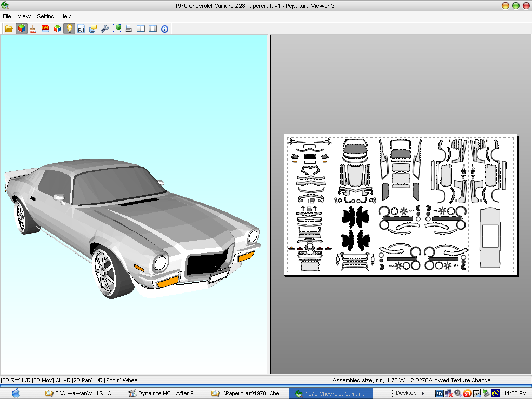Image resolution: width=532 pixels, height=399 pixels.
Task: Click the Apple logo start button
Action: coord(16,393)
